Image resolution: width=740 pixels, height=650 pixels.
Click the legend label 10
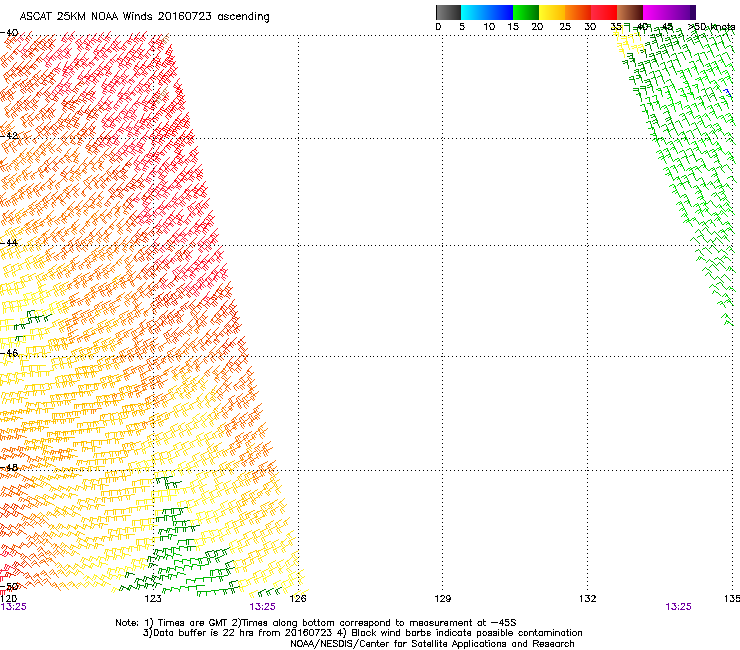(489, 27)
